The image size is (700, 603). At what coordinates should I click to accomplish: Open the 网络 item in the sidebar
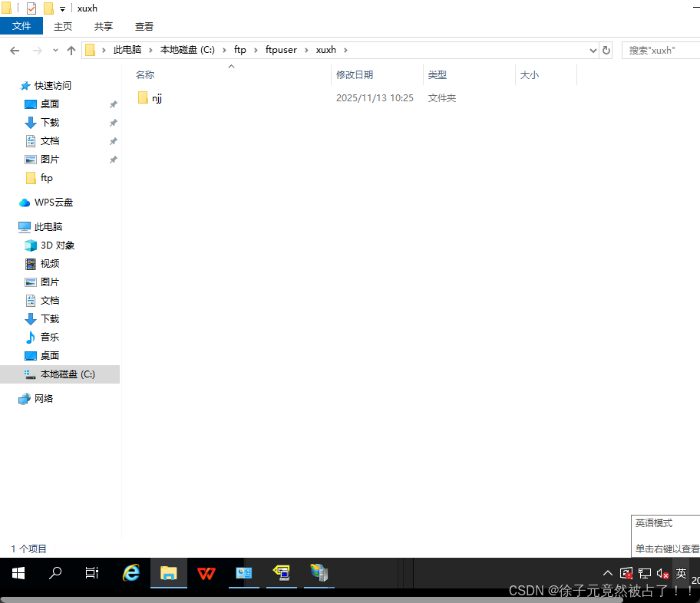pos(41,398)
